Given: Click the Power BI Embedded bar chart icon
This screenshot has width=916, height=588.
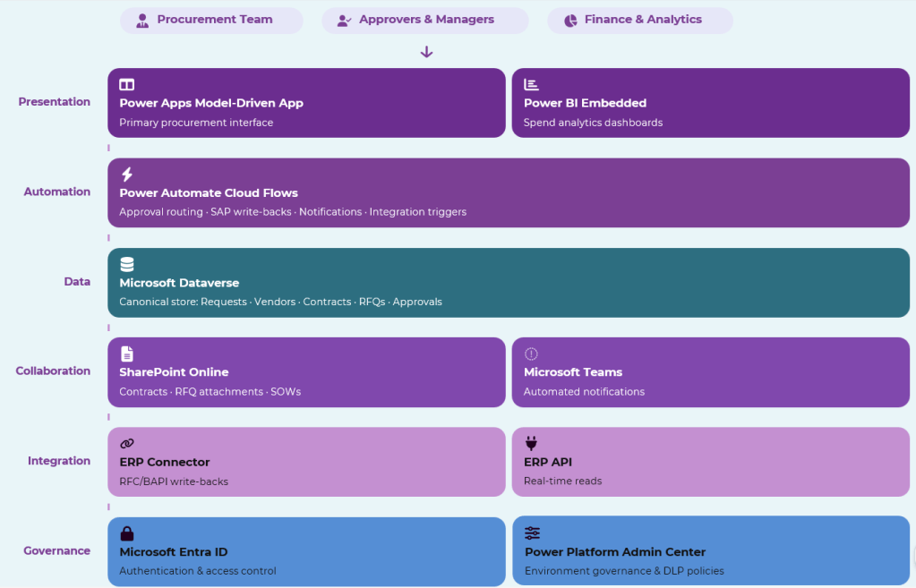Looking at the screenshot, I should click(x=531, y=85).
